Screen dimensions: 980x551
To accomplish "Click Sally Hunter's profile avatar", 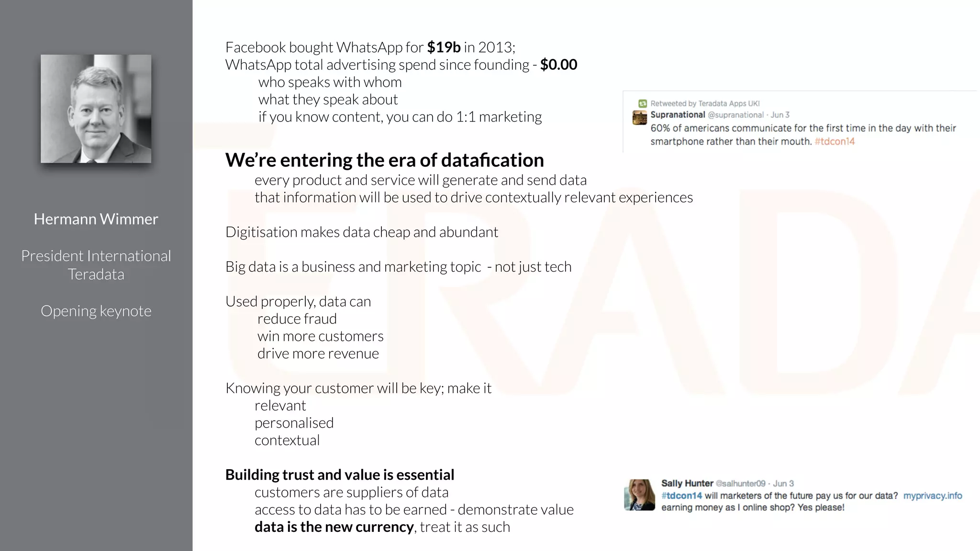I will pyautogui.click(x=639, y=495).
